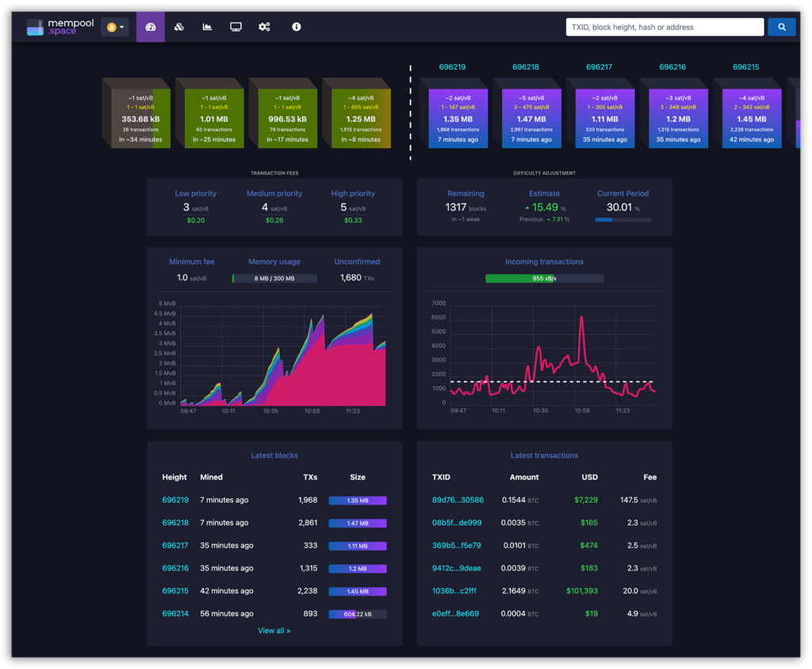
Task: Open the statistics chart icon
Action: [x=207, y=26]
